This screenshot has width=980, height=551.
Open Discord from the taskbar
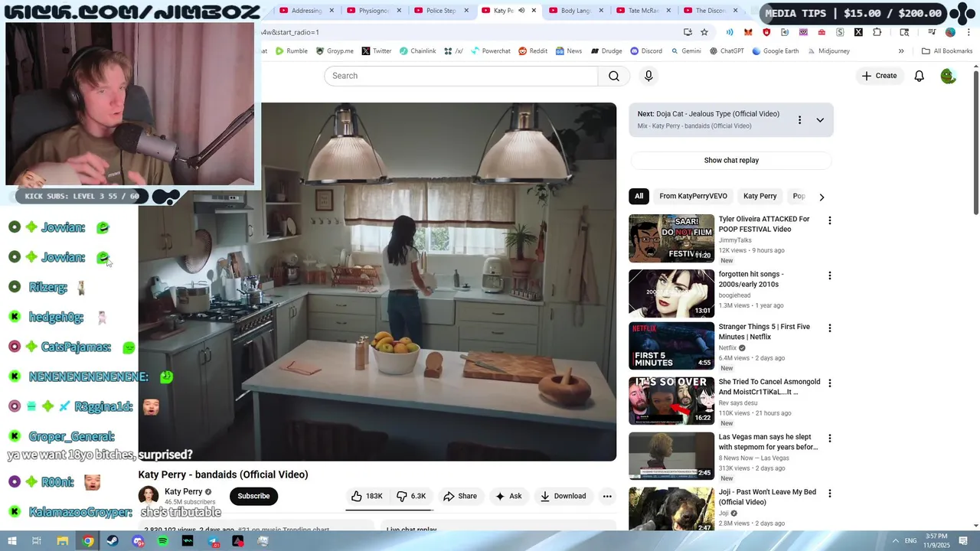pyautogui.click(x=138, y=541)
